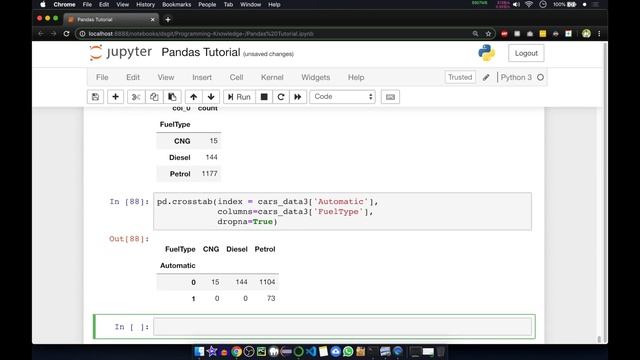Click the Petrol count value 1177
This screenshot has height=360, width=640.
click(209, 173)
